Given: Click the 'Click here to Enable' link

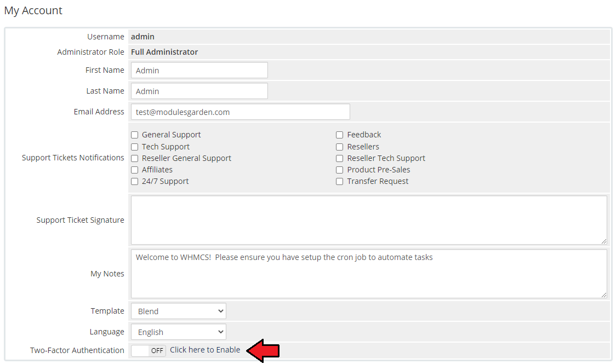Looking at the screenshot, I should click(205, 350).
